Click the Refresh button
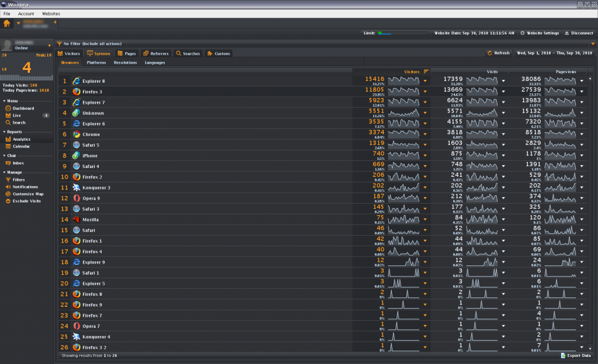Viewport: 598px width, 364px height. [499, 53]
